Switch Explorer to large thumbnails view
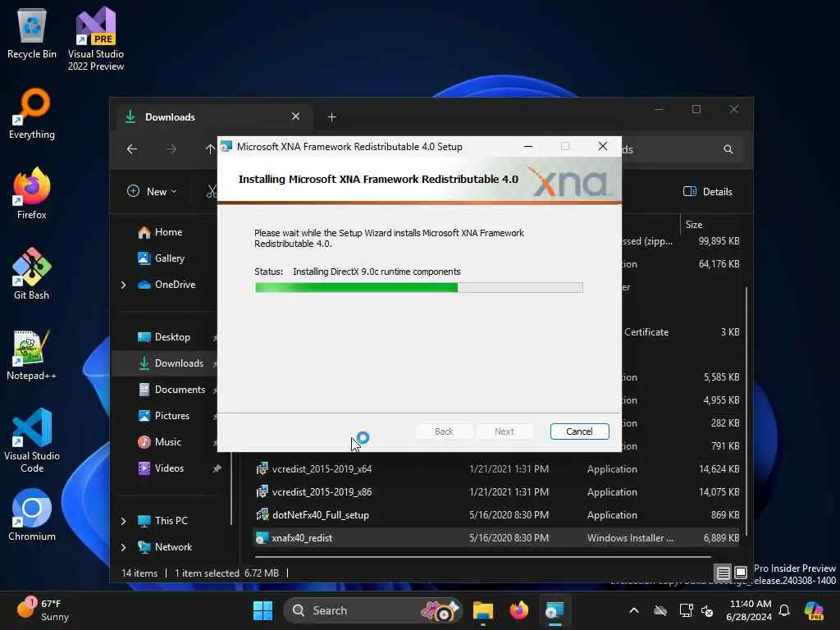Screen dimensions: 840x630 tap(741, 573)
